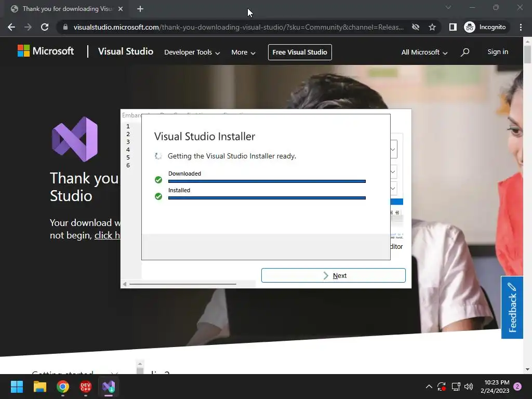Click the purple Visual Studio logo on page
This screenshot has height=399, width=532.
75,139
